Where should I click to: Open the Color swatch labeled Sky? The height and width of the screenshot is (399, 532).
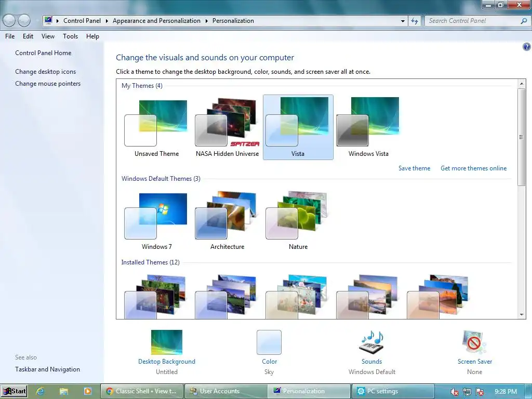269,342
